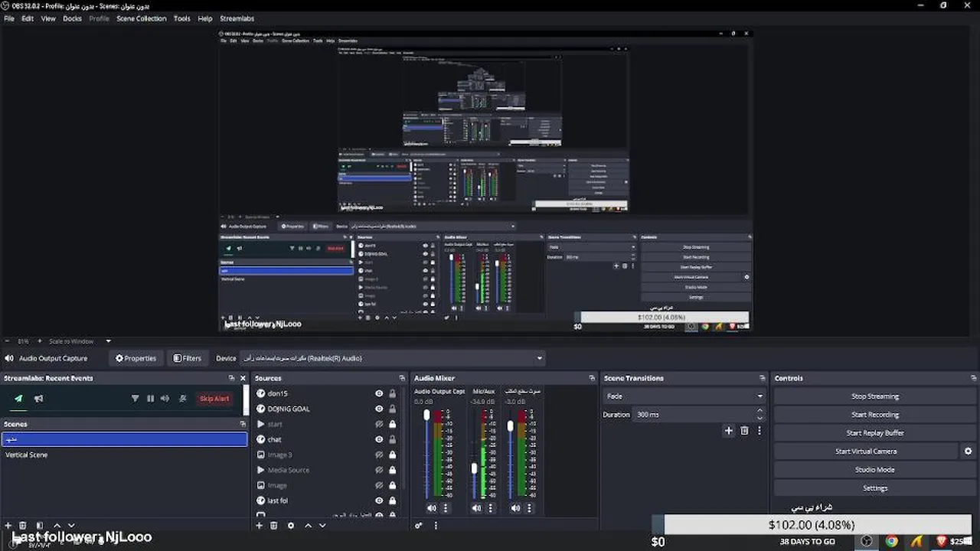Mute Audio Output Capture speaker icon
980x551 pixels.
(x=432, y=508)
